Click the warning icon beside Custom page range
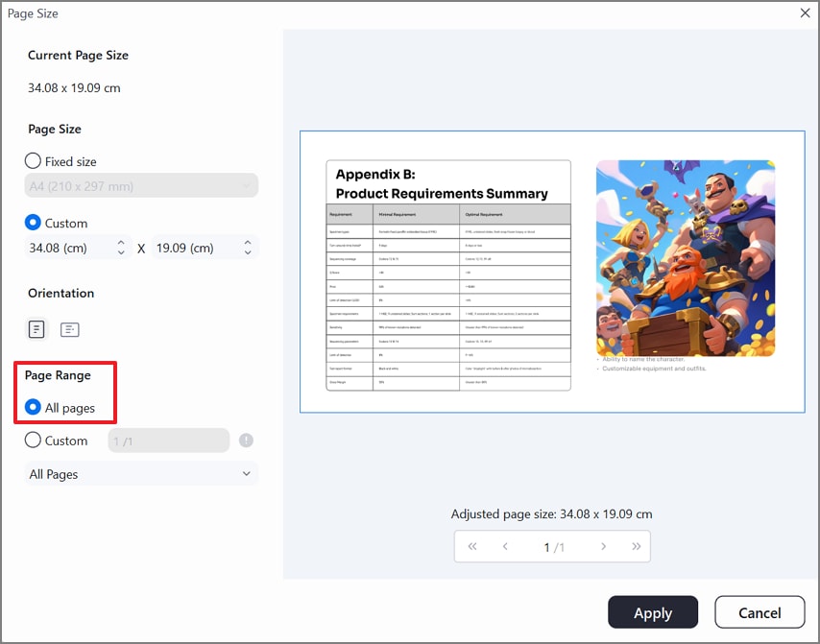Viewport: 820px width, 644px height. 248,441
